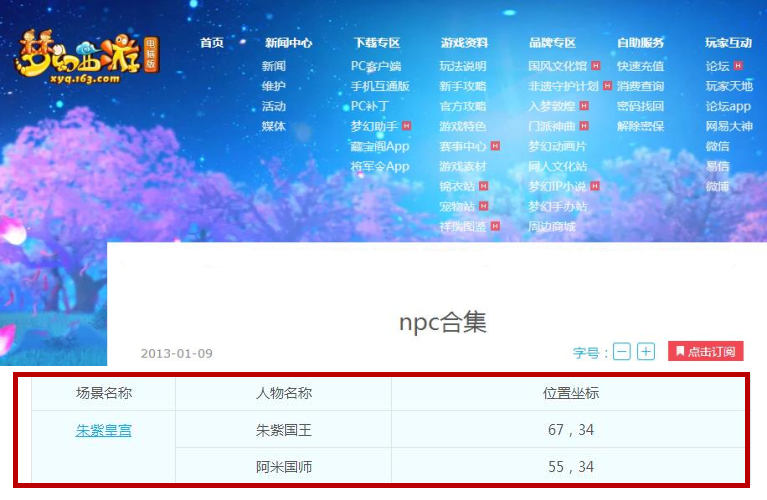Open the 新闻中心 menu heading

pos(289,43)
